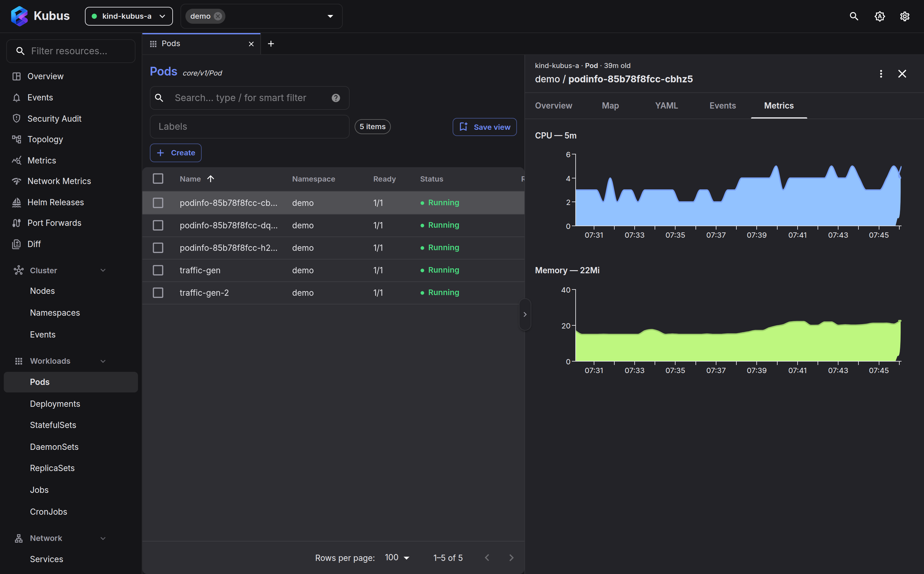Open Helm Releases in sidebar
The height and width of the screenshot is (574, 924).
[56, 202]
